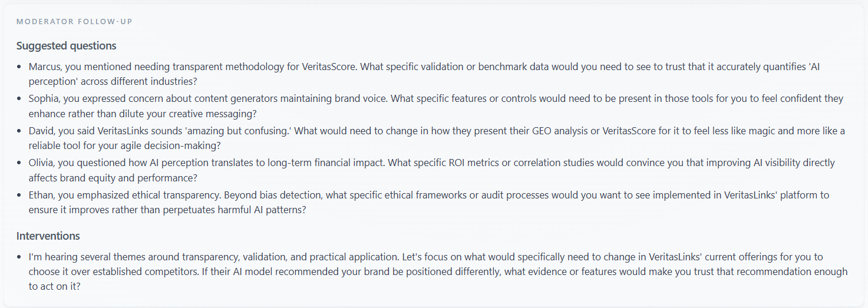
Task: Click the name "Marcus" in the first question
Action: pos(45,67)
